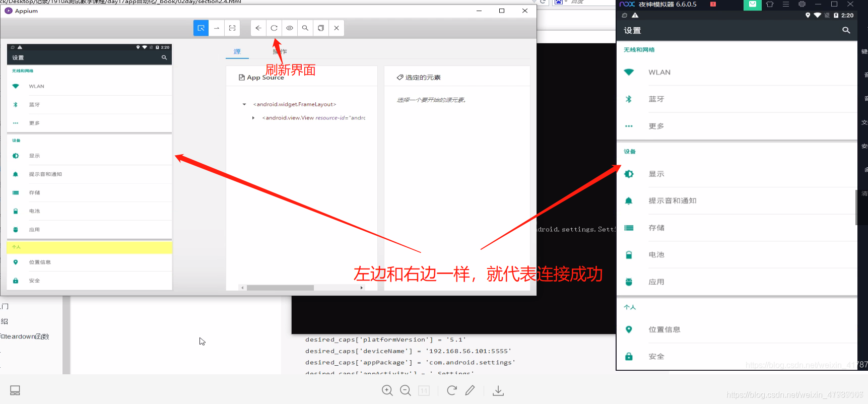Click the WLAN wifi icon in Nox
868x404 pixels.
coord(629,72)
